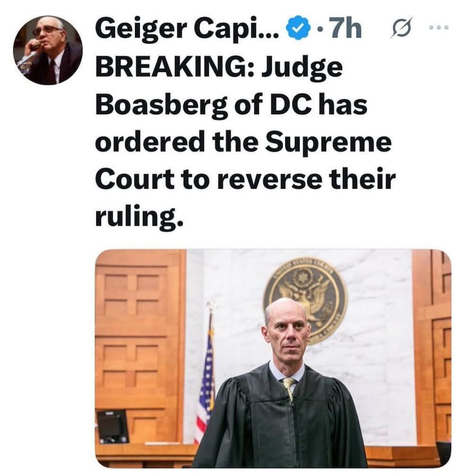Click the blue verified checkmark badge

tap(298, 29)
